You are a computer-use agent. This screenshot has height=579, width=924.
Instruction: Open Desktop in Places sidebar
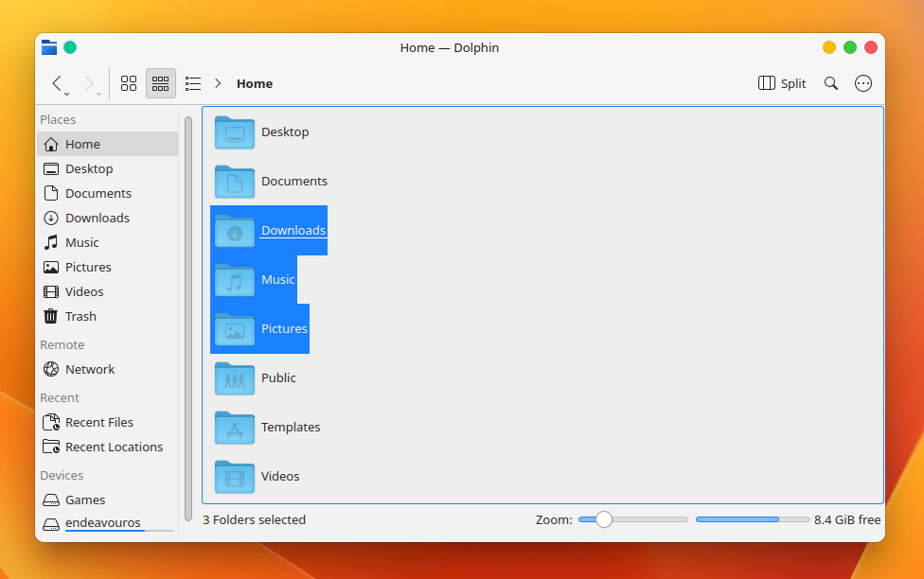[x=107, y=169]
